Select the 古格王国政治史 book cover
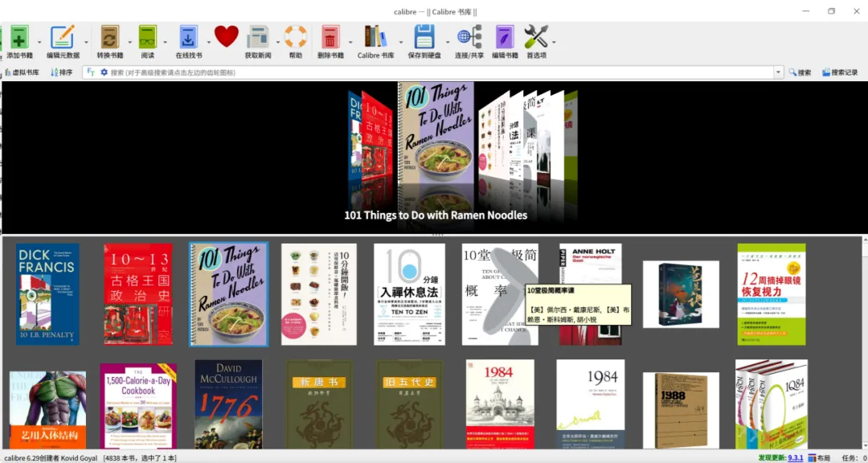This screenshot has height=463, width=868. click(x=138, y=294)
